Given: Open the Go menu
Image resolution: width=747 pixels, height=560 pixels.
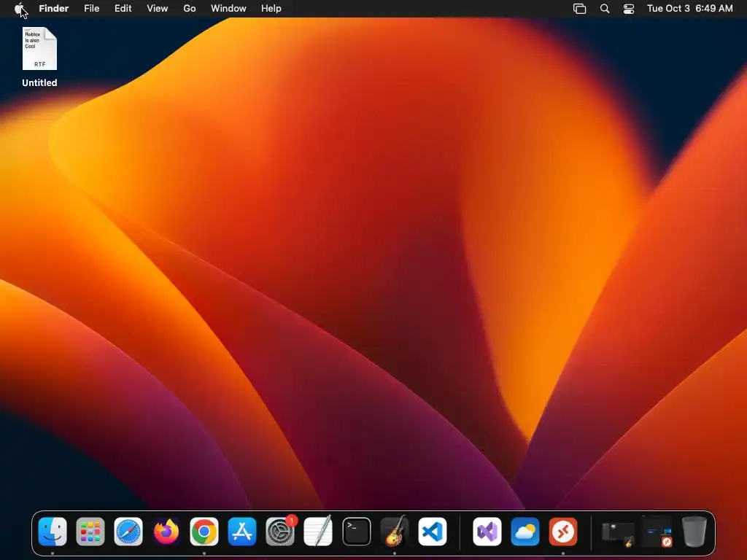Looking at the screenshot, I should coord(190,9).
